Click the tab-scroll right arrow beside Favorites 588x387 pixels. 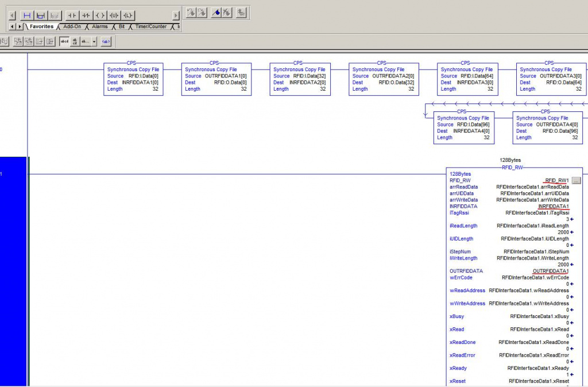click(20, 26)
